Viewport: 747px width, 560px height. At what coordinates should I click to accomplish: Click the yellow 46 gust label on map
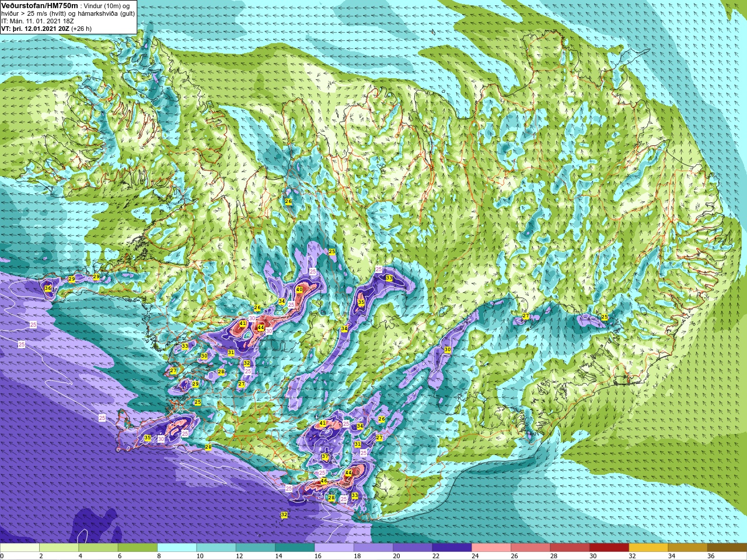click(x=324, y=481)
